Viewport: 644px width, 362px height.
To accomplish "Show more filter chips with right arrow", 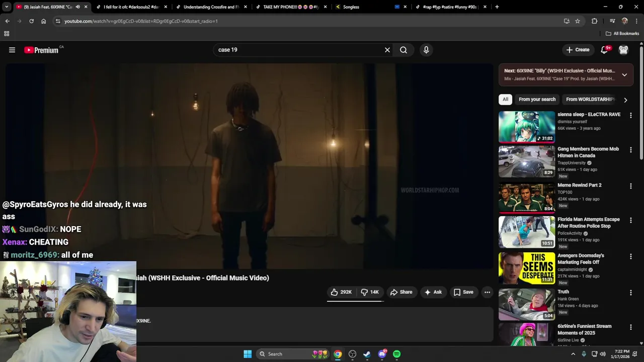I will 625,100.
